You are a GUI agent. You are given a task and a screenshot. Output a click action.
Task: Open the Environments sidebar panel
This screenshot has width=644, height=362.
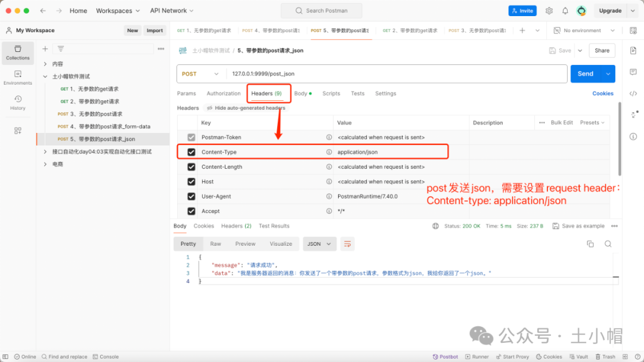[x=18, y=78]
